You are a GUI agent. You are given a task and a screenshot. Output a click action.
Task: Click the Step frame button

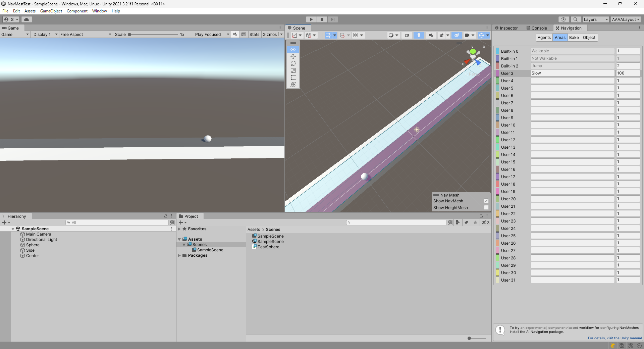(x=333, y=19)
